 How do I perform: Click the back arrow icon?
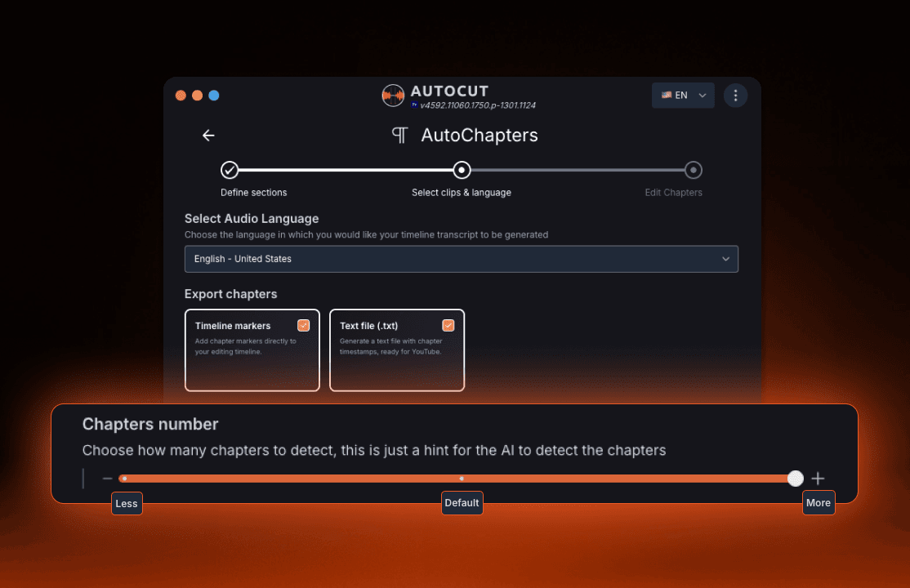point(208,136)
